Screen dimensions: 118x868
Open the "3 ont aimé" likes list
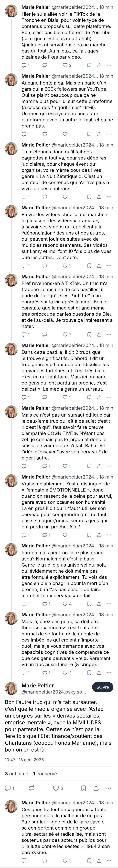coord(17,774)
